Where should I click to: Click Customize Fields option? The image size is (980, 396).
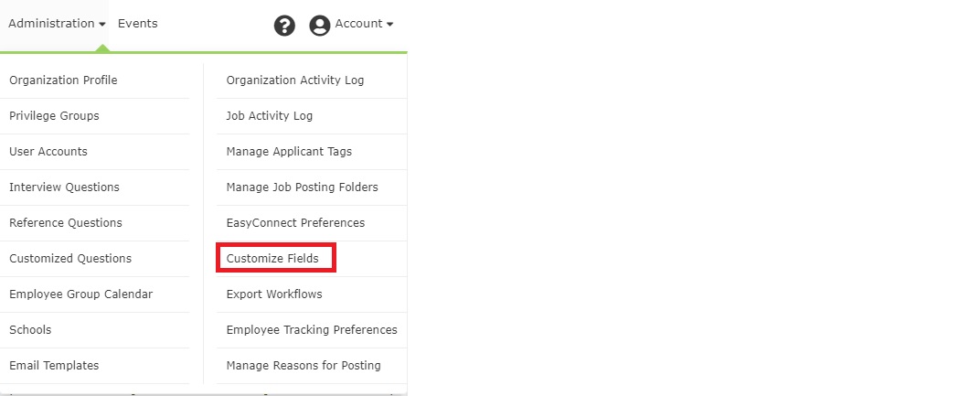272,259
